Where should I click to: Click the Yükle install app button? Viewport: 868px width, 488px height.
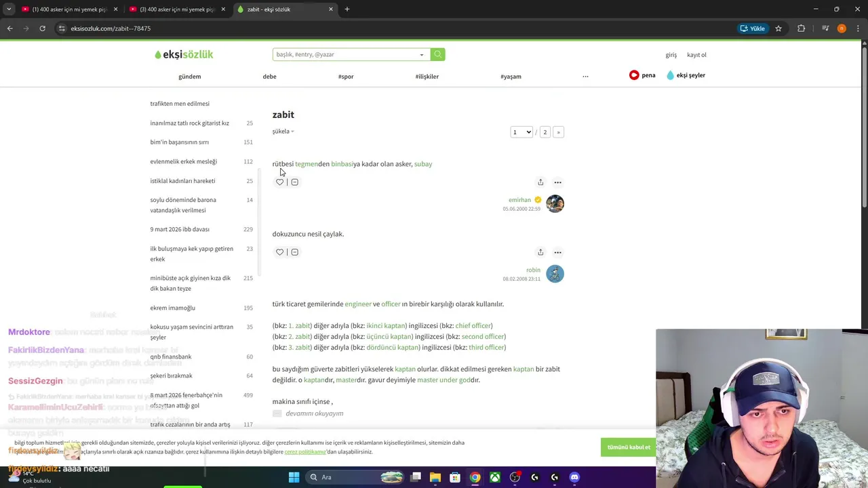click(x=753, y=28)
